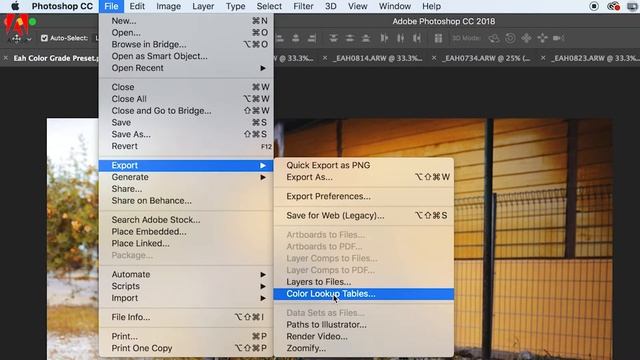Switch to the _EAH0734.ARW tab
The width and height of the screenshot is (640, 360).
(486, 58)
